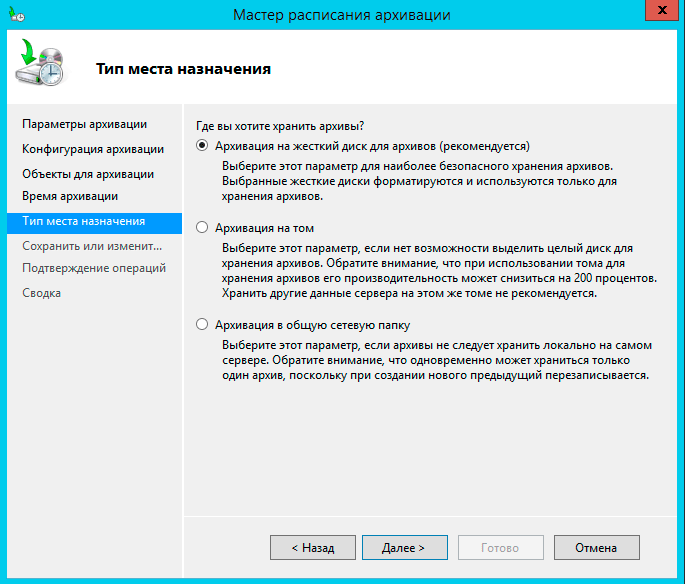Click the wizard icon in title bar
Screen dimensions: 685x584
coord(16,15)
